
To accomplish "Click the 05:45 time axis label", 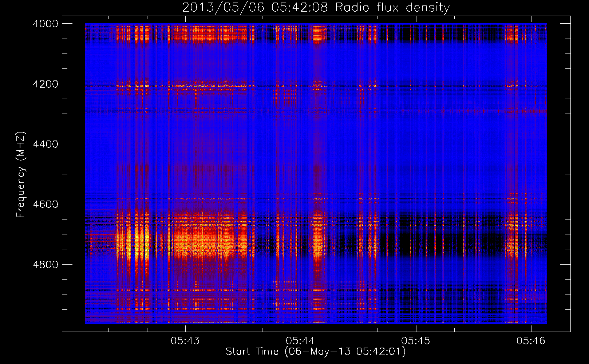I will click(x=416, y=341).
